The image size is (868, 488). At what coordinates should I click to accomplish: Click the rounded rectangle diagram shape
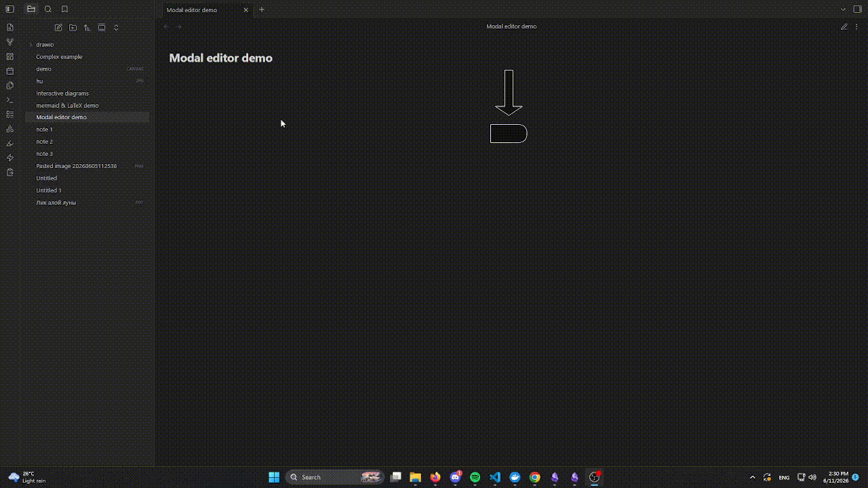point(509,134)
